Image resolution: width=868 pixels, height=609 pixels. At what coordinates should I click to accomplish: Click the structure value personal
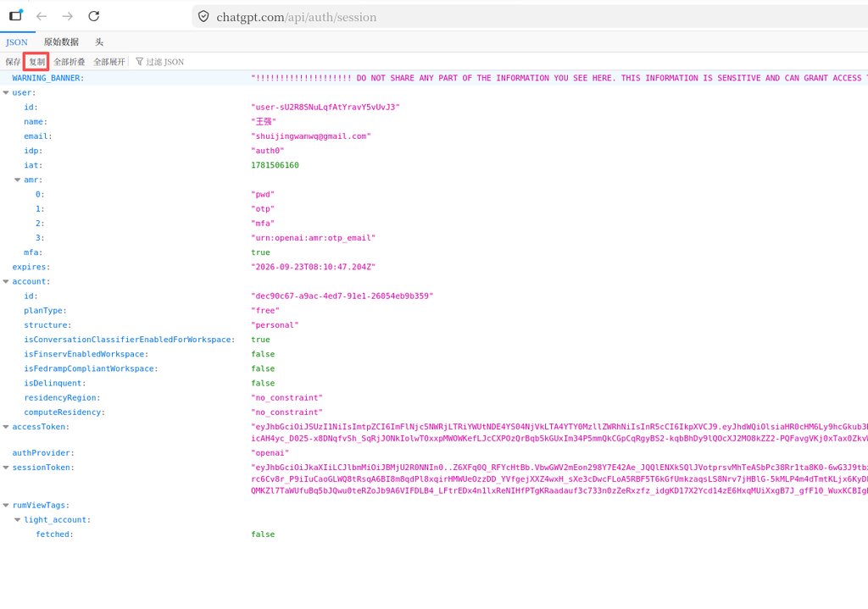pyautogui.click(x=275, y=325)
